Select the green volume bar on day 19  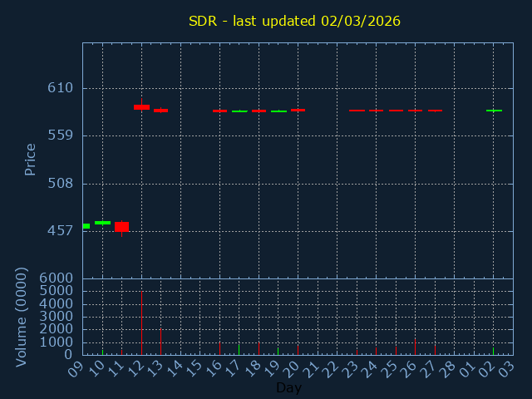coord(278,351)
